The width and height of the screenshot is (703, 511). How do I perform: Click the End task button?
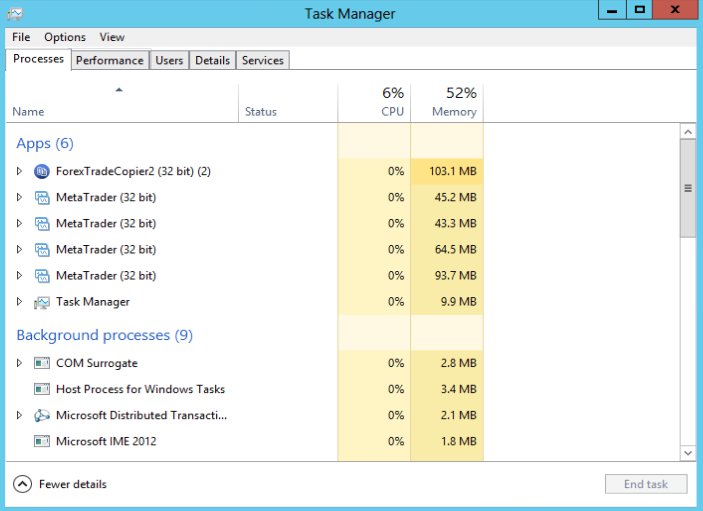click(x=646, y=484)
